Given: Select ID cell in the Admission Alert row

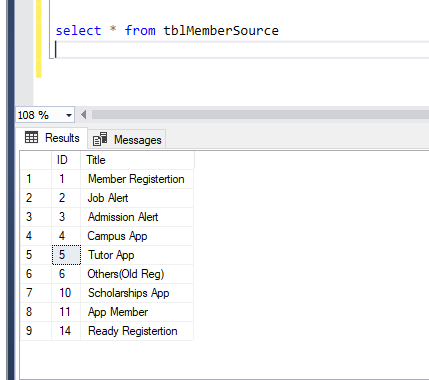Looking at the screenshot, I should (x=66, y=217).
